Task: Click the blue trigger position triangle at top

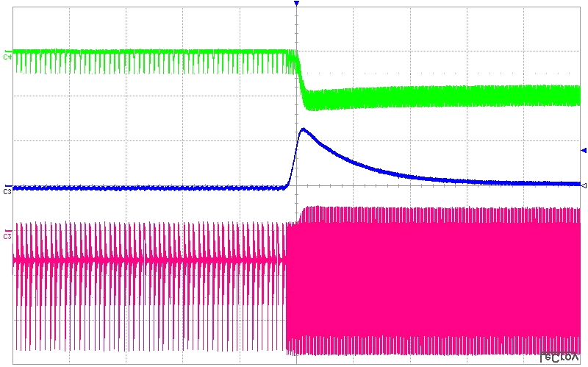Action: 296,4
